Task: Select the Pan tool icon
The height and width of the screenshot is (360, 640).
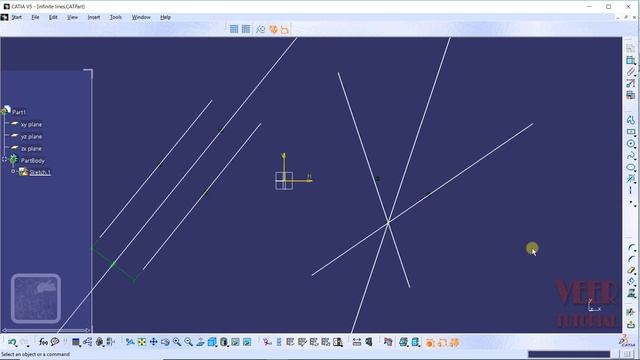Action: [x=153, y=342]
